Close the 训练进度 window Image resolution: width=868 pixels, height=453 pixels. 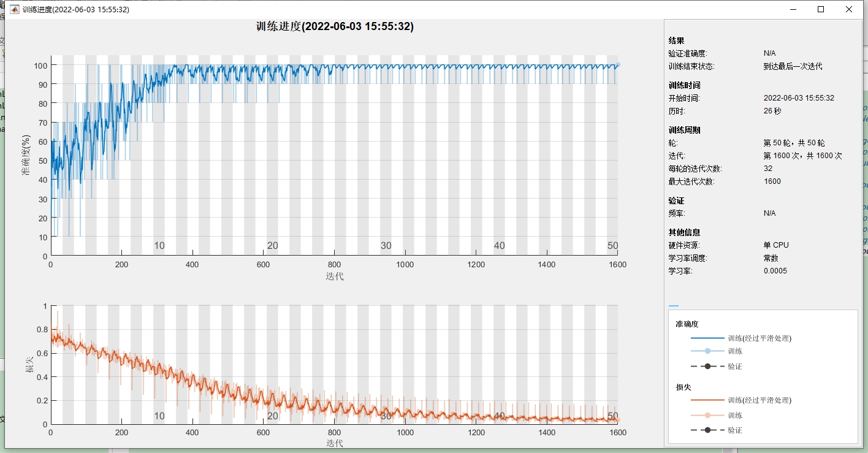tap(849, 9)
